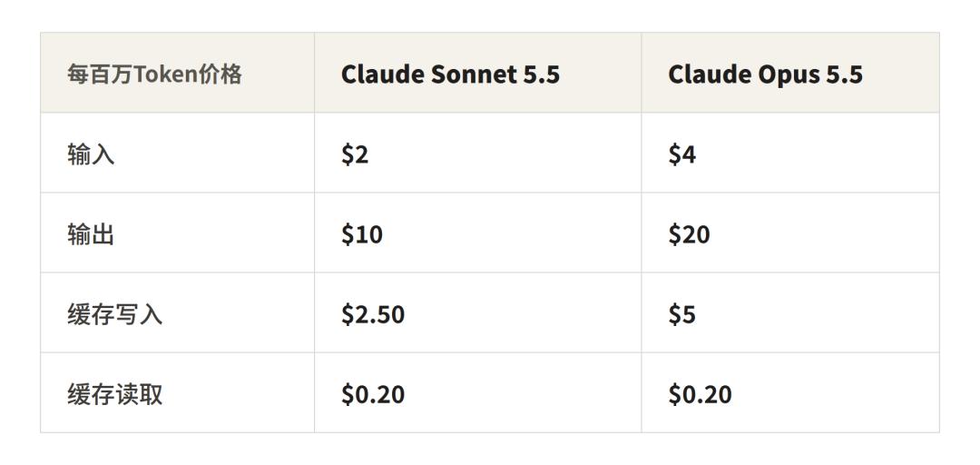Click the 输出 row label
Screen dimensions: 980x465
pyautogui.click(x=91, y=234)
